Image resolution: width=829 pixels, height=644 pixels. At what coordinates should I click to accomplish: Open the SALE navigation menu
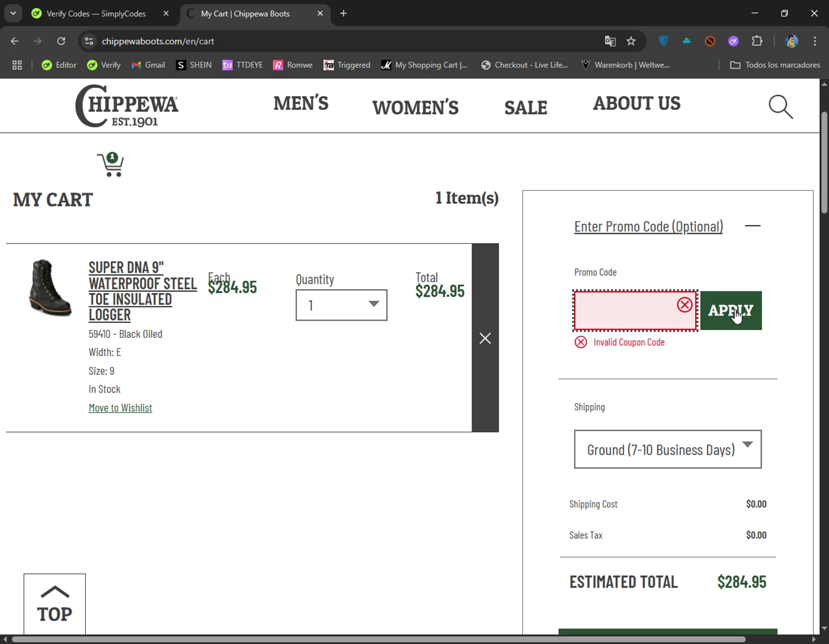tap(526, 107)
